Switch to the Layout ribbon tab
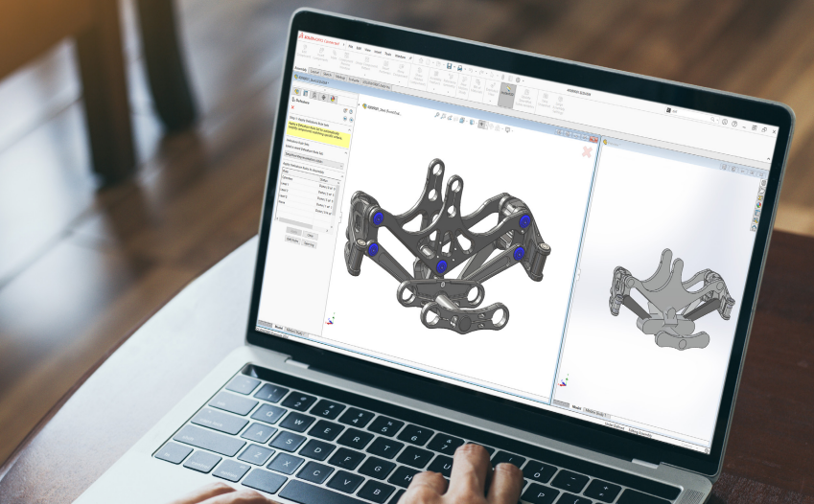The image size is (814, 504). [314, 72]
